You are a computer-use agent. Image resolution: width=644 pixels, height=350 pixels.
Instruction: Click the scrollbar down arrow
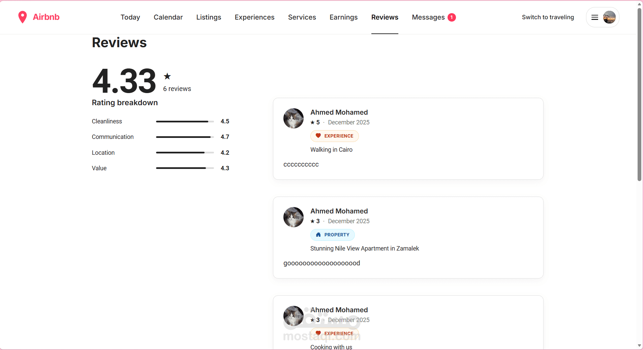(640, 346)
